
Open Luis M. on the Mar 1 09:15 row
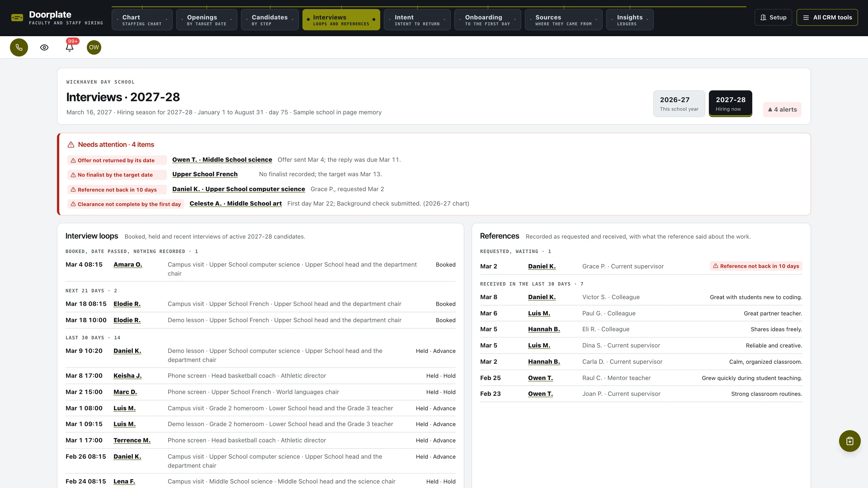coord(124,424)
